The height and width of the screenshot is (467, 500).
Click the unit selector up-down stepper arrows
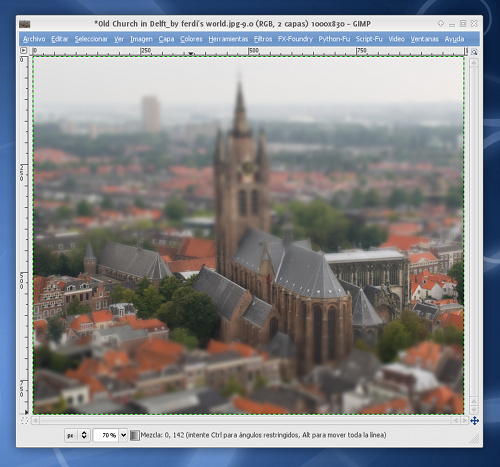[x=84, y=435]
